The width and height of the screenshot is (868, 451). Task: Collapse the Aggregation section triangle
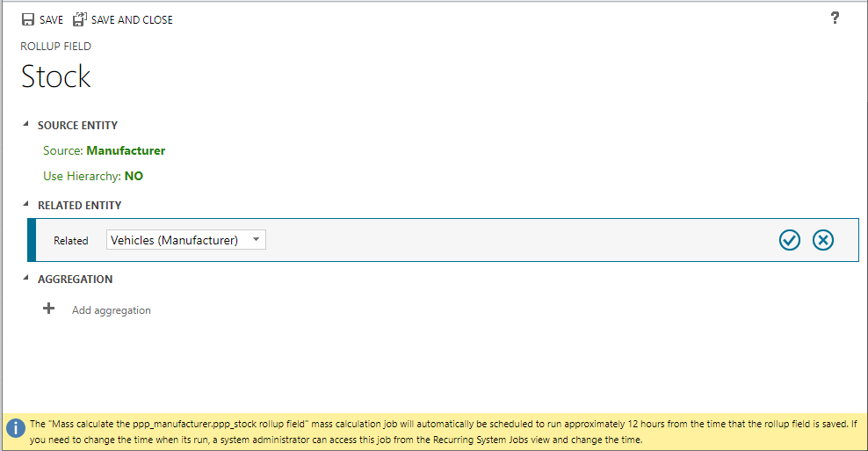point(25,279)
